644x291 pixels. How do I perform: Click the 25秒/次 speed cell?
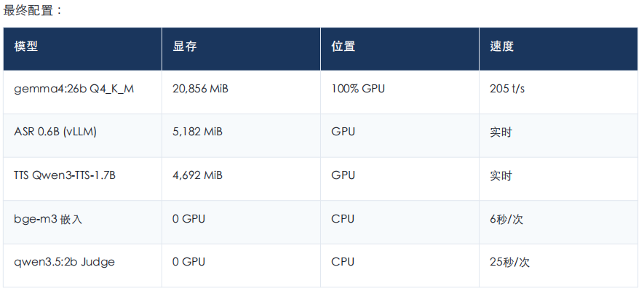[x=509, y=262]
